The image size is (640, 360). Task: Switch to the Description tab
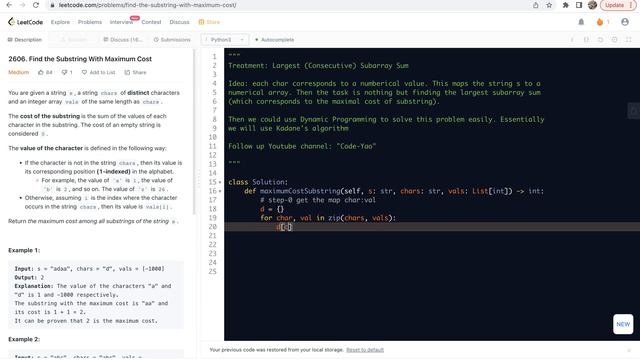pyautogui.click(x=25, y=40)
